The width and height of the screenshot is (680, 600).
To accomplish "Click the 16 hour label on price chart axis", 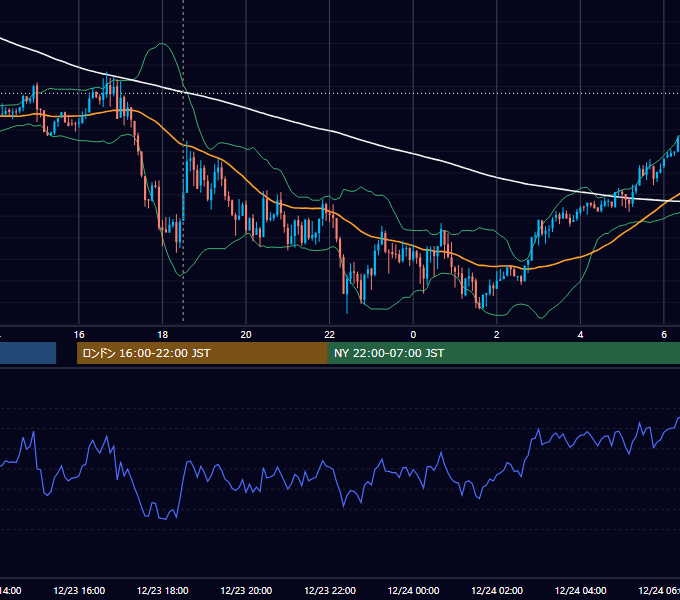I will point(79,335).
